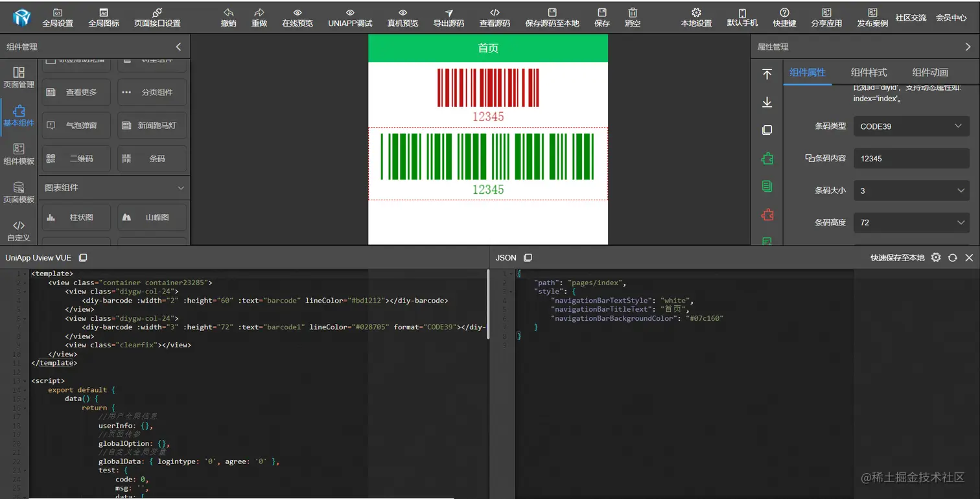Open 查看源码 view source
This screenshot has width=980, height=499.
coord(495,17)
